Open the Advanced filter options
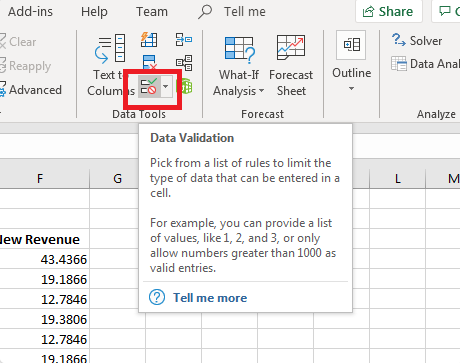This screenshot has width=460, height=363. tap(31, 90)
